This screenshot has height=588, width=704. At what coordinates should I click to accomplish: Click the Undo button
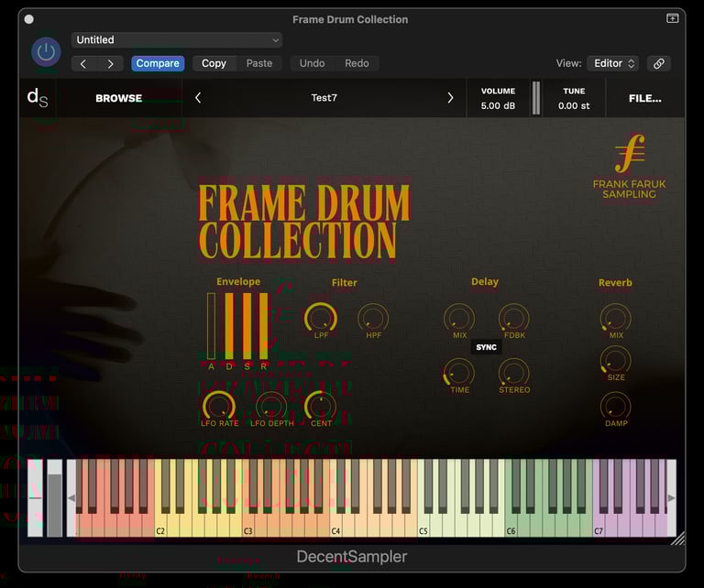312,63
